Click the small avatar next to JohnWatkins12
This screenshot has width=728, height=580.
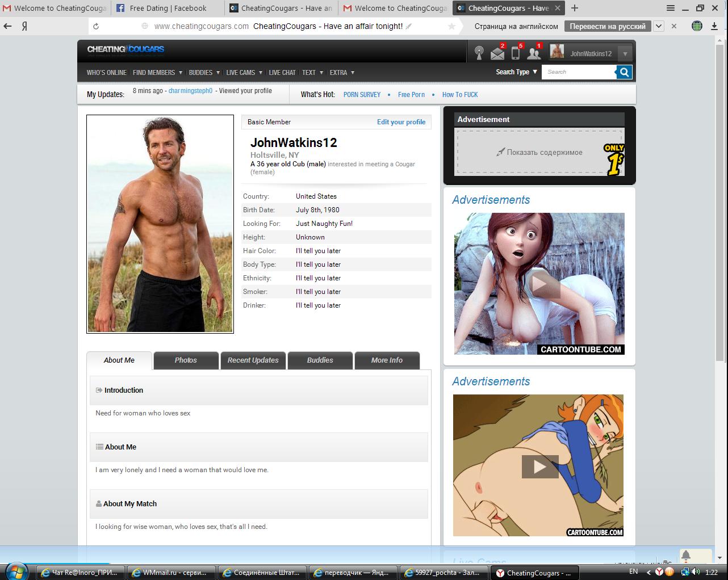557,53
